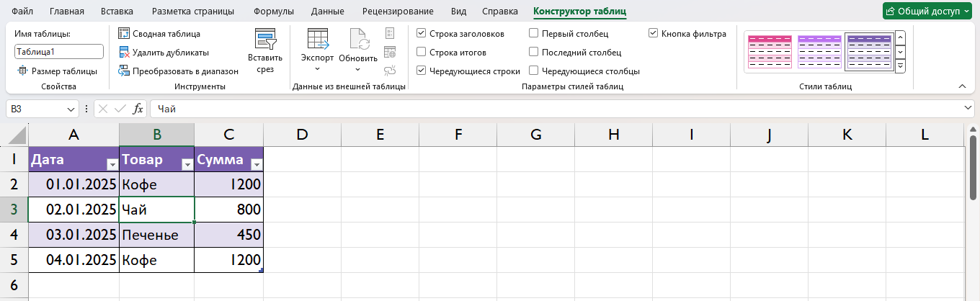Click the Имя таблицы field with Таблица1
980x301 pixels.
59,52
